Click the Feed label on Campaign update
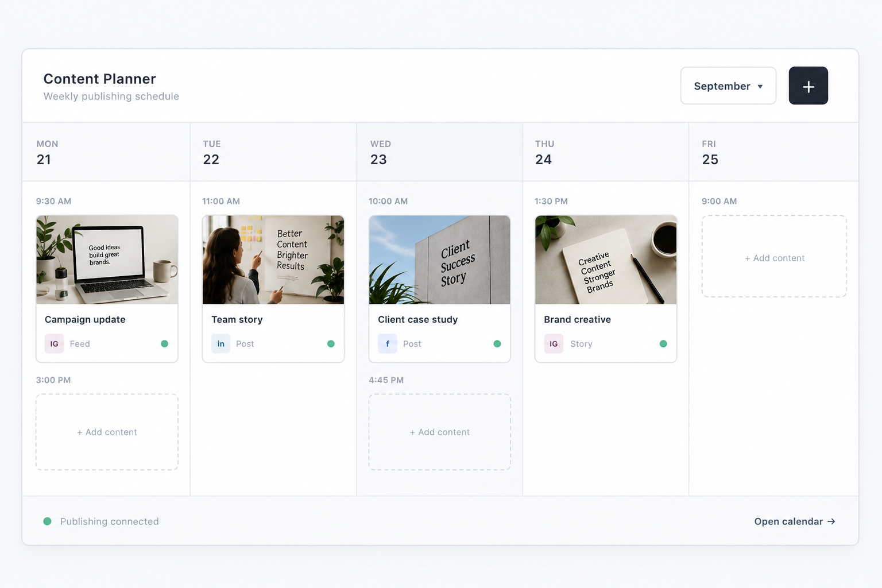 click(x=80, y=344)
